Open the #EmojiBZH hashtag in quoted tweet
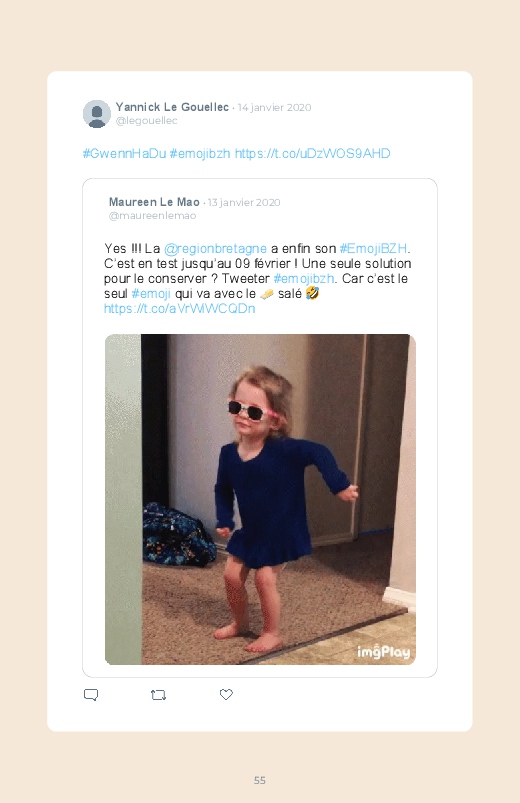Image resolution: width=520 pixels, height=803 pixels. click(x=373, y=248)
